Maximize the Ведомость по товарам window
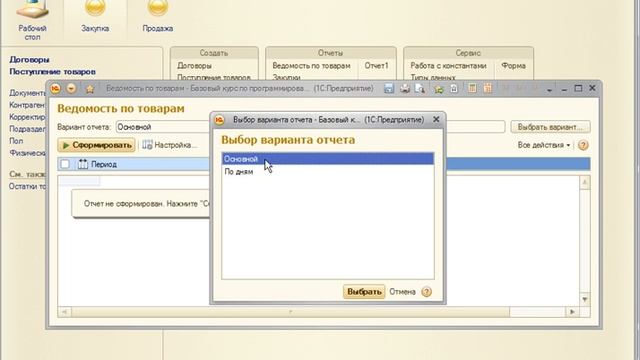 pyautogui.click(x=578, y=88)
